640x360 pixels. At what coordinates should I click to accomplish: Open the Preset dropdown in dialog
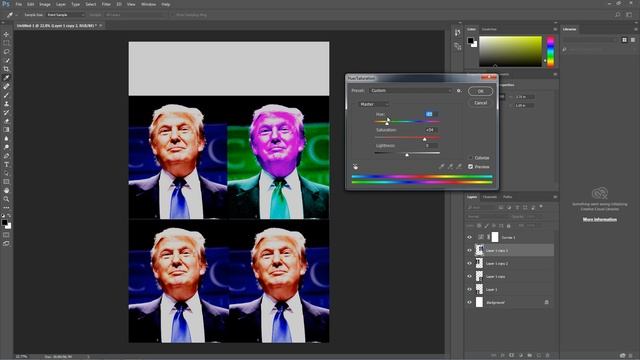(411, 91)
